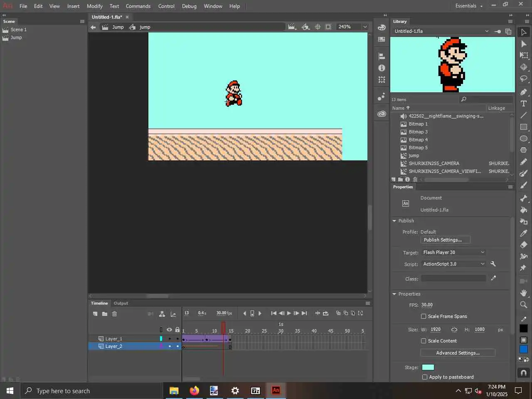Open the Commands menu
The height and width of the screenshot is (399, 532).
click(138, 6)
